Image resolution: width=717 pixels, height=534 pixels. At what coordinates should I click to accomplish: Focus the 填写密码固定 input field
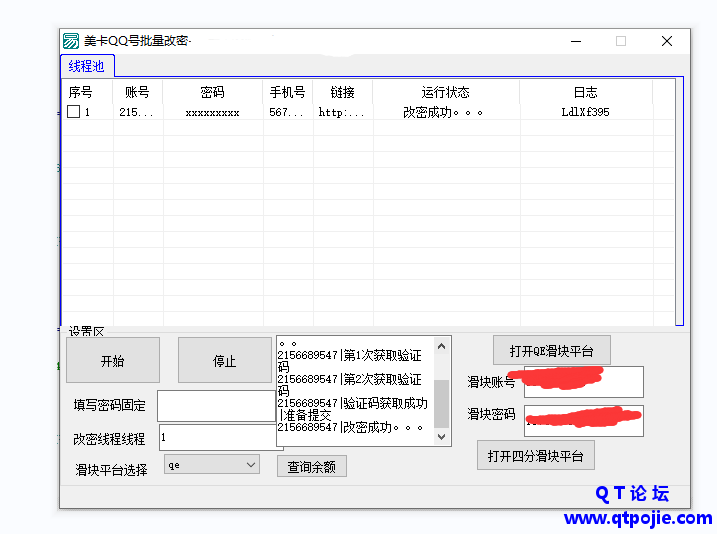coord(217,406)
